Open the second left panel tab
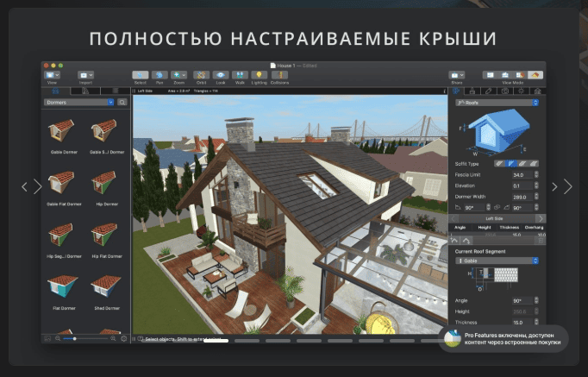This screenshot has width=588, height=377. pyautogui.click(x=85, y=91)
